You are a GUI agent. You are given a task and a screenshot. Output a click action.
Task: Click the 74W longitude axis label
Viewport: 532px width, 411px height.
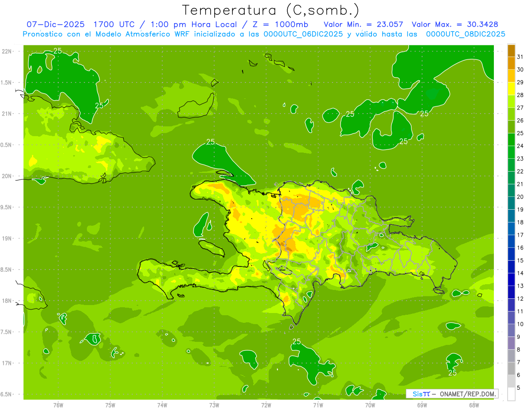tap(162, 405)
